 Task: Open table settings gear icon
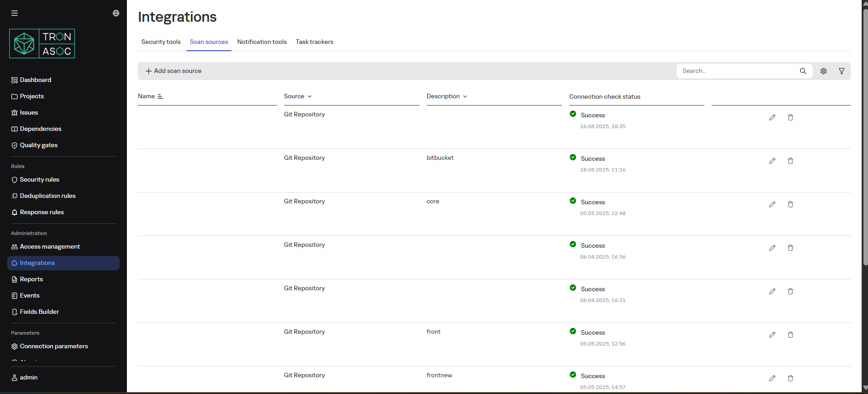[x=824, y=71]
